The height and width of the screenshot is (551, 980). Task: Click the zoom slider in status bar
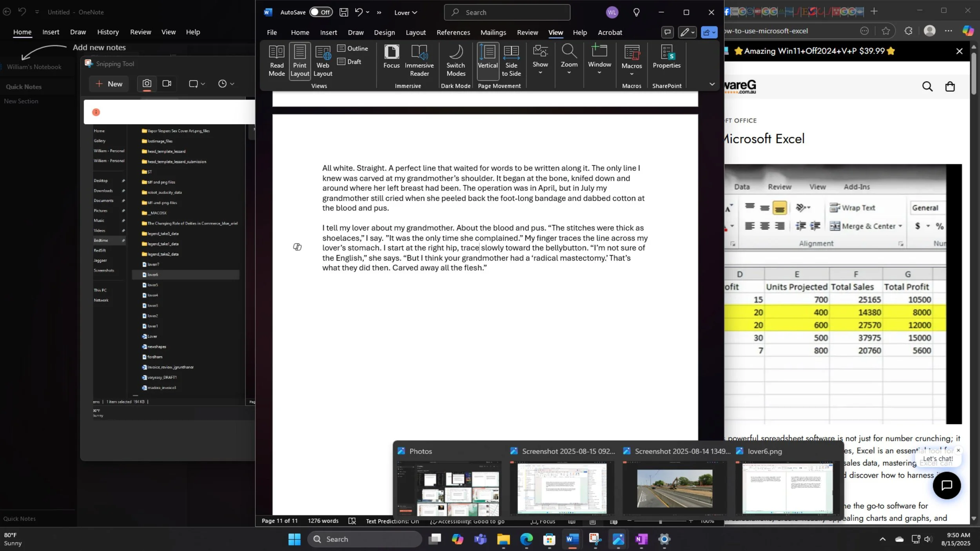pyautogui.click(x=660, y=521)
